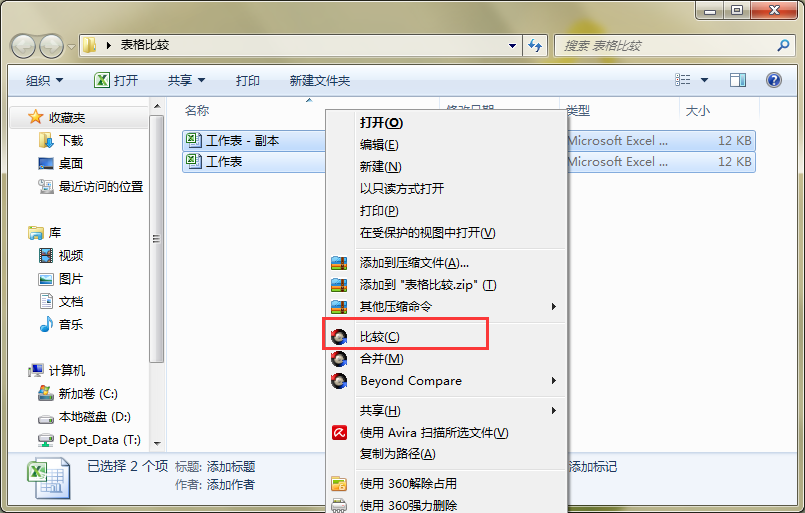Click 添加标题 in details pane

[x=231, y=467]
